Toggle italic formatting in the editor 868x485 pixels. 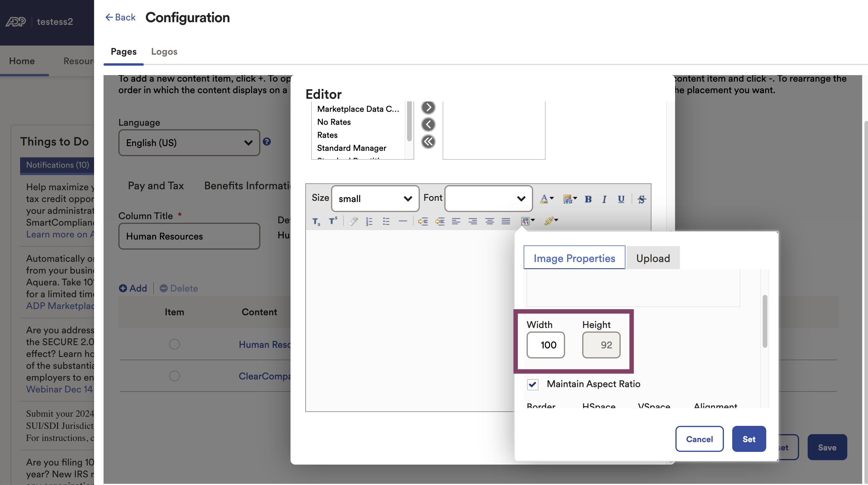pos(604,199)
